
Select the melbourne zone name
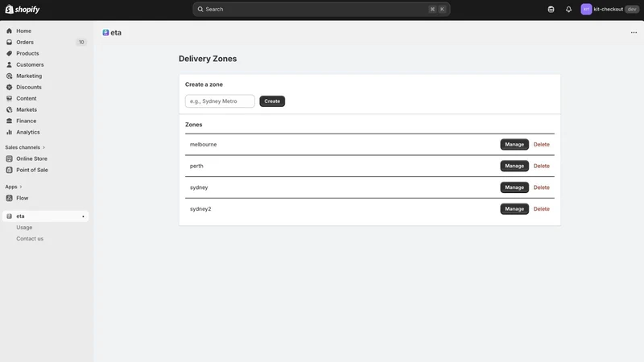coord(204,145)
